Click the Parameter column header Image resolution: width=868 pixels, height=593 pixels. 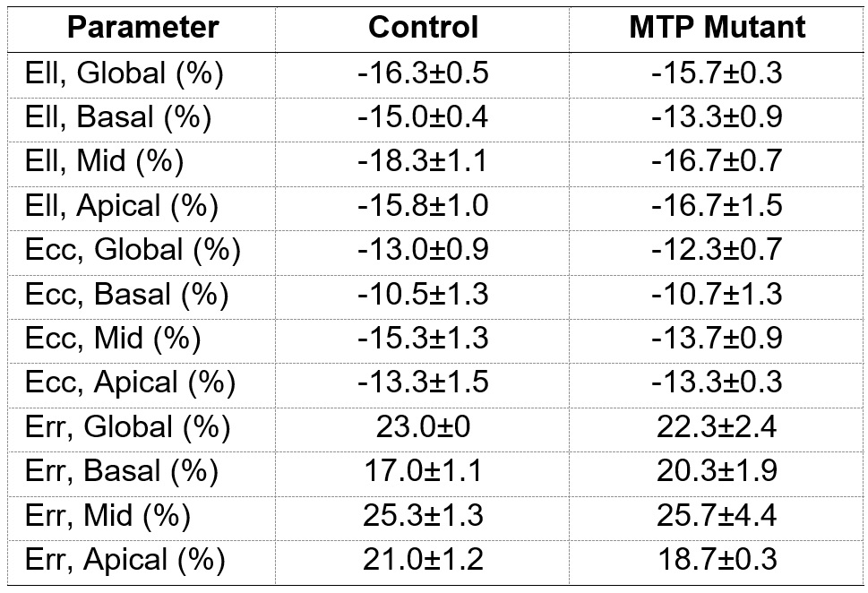(142, 27)
